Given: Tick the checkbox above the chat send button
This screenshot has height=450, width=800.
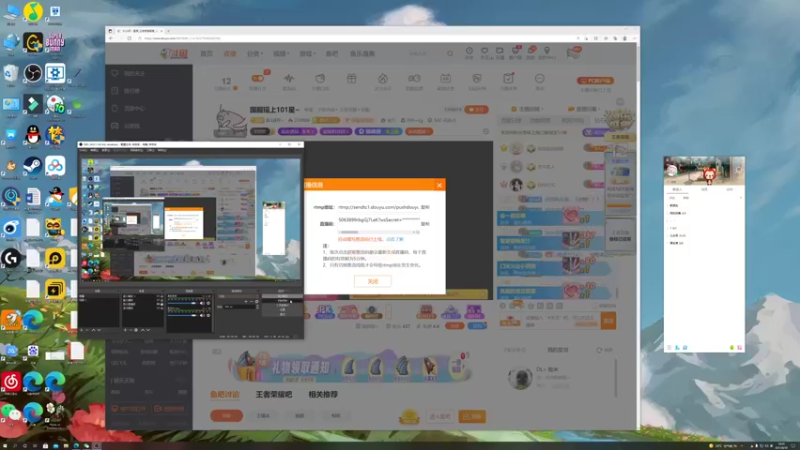Looking at the screenshot, I should (x=594, y=306).
